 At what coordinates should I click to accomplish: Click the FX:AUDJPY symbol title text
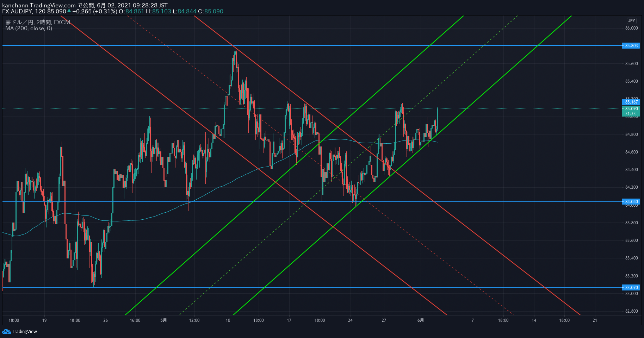tap(17, 11)
